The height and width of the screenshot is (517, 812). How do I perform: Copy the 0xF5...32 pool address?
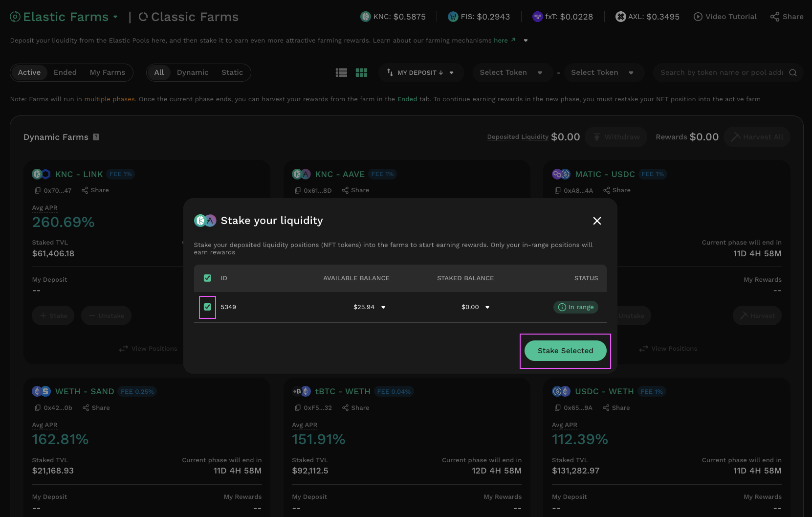(x=298, y=407)
